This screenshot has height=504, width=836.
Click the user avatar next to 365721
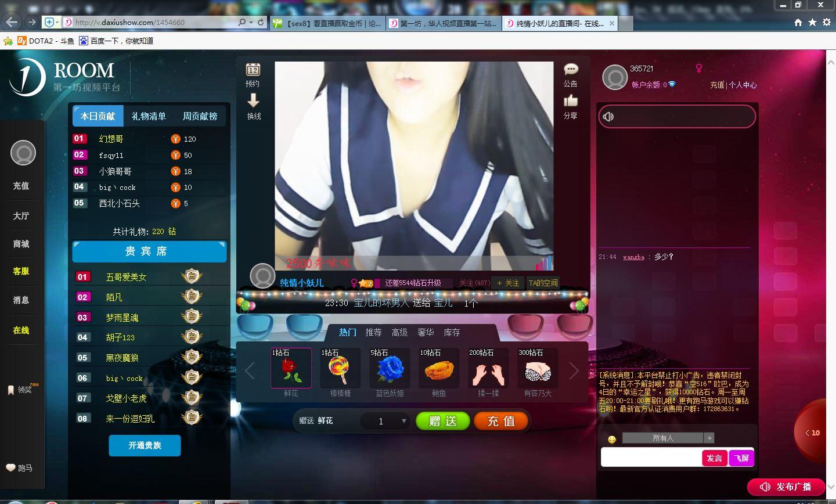[x=615, y=77]
